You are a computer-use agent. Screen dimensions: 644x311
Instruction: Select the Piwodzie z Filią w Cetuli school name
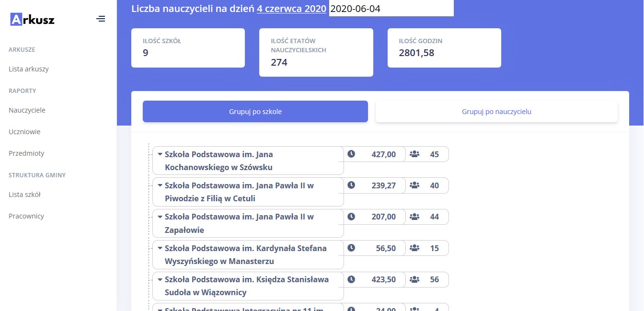pos(239,192)
